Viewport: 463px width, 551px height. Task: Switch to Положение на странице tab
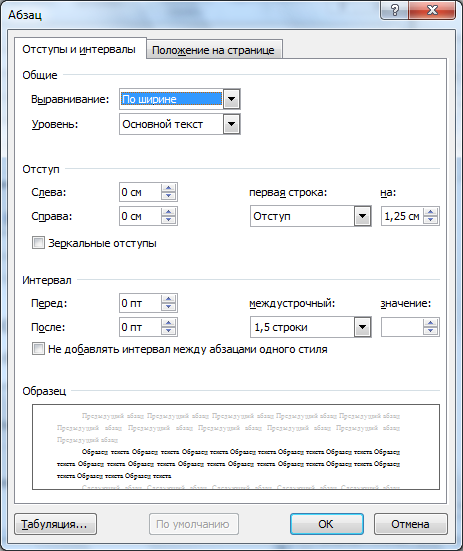[x=213, y=50]
